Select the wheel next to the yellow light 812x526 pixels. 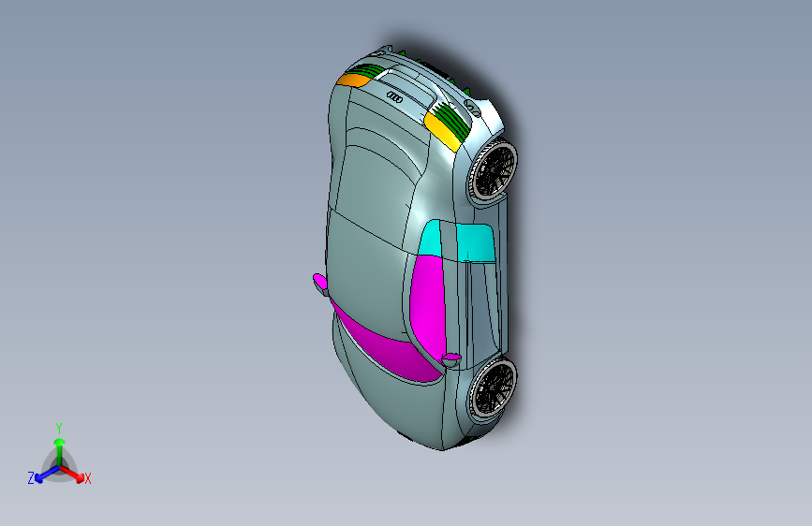pos(493,170)
